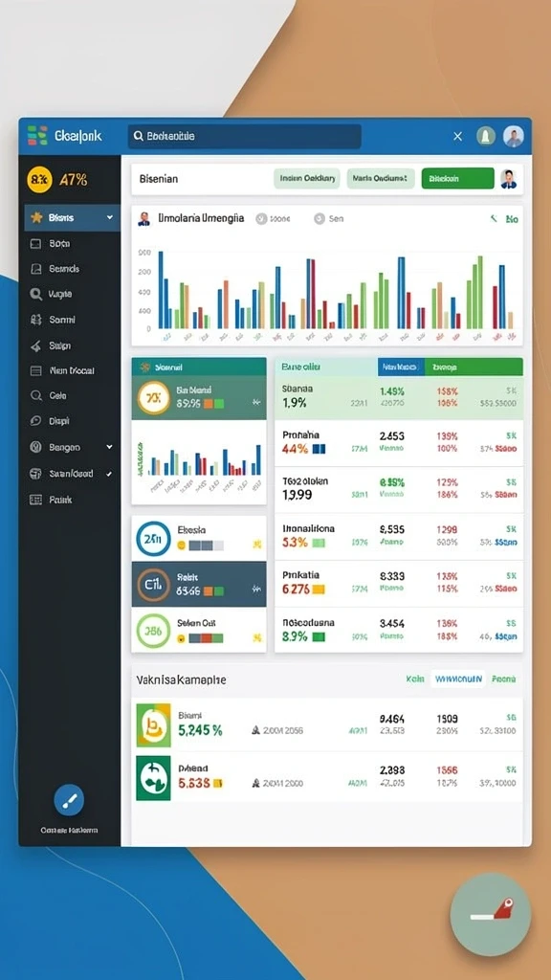Image resolution: width=551 pixels, height=980 pixels.
Task: Expand the highlighted Bisns sidebar dropdown arrow
Action: tap(110, 217)
